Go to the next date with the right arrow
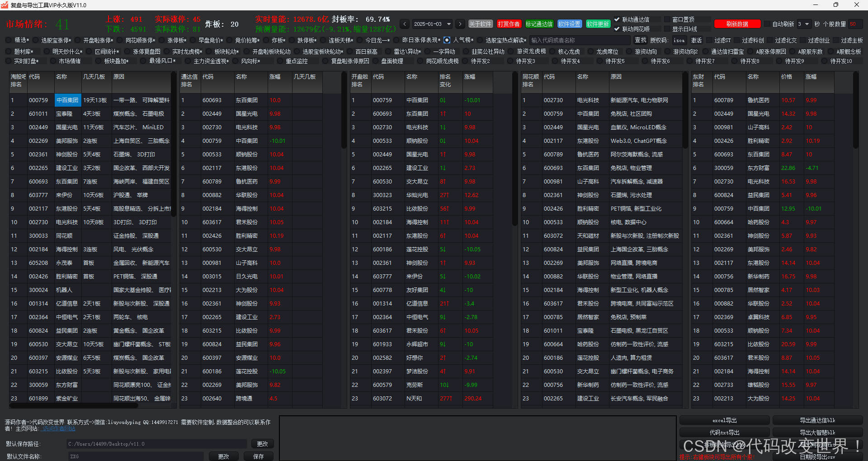 pos(460,24)
